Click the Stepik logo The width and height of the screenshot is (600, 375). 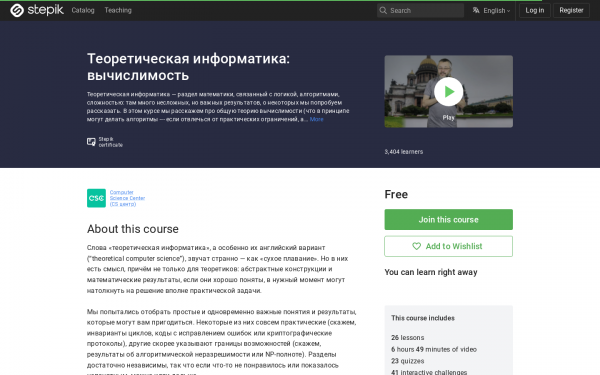pos(37,10)
